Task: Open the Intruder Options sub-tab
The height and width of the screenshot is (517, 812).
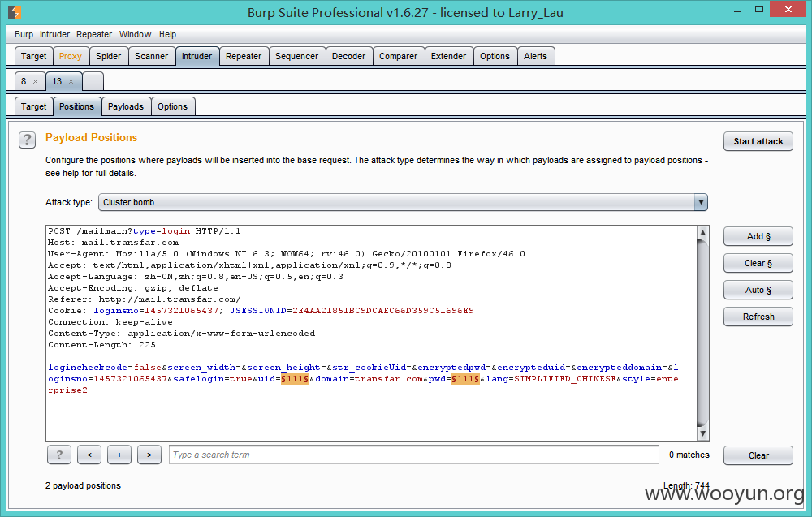Action: [x=172, y=106]
